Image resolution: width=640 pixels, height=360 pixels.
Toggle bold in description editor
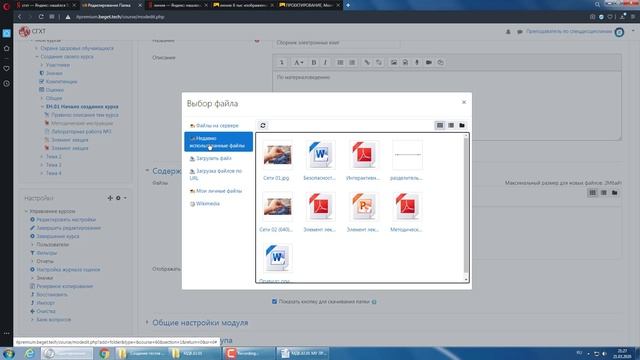point(313,62)
